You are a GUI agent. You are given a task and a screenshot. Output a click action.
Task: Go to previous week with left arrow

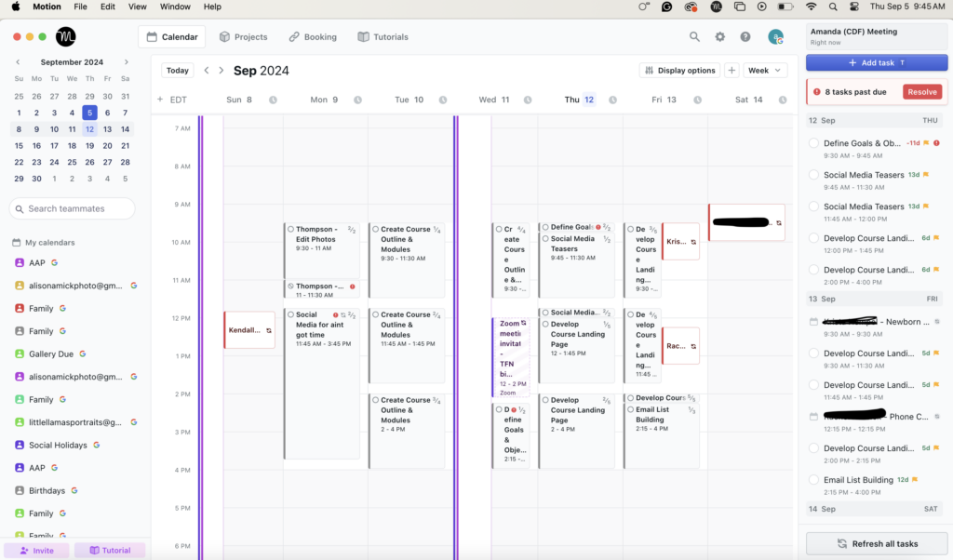[x=207, y=71]
